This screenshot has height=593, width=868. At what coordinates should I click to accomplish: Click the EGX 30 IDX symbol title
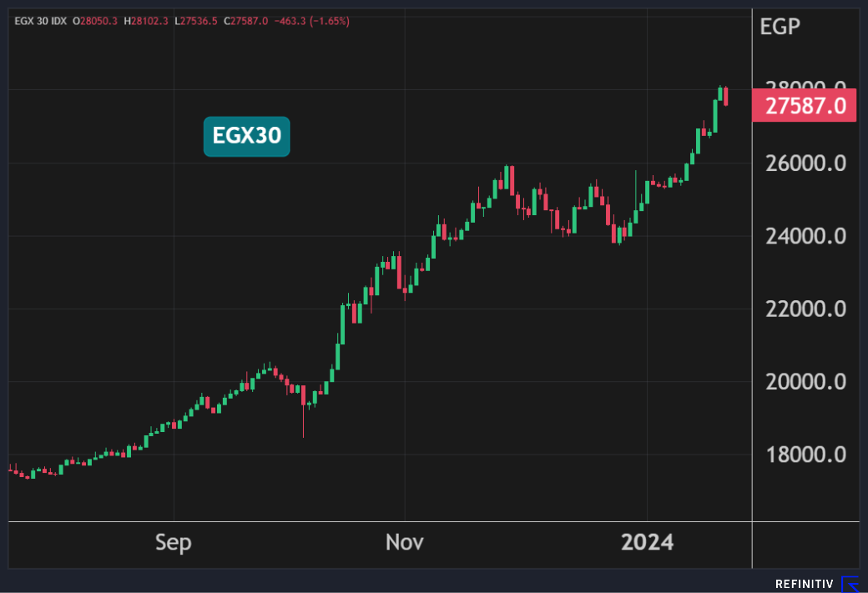(39, 21)
